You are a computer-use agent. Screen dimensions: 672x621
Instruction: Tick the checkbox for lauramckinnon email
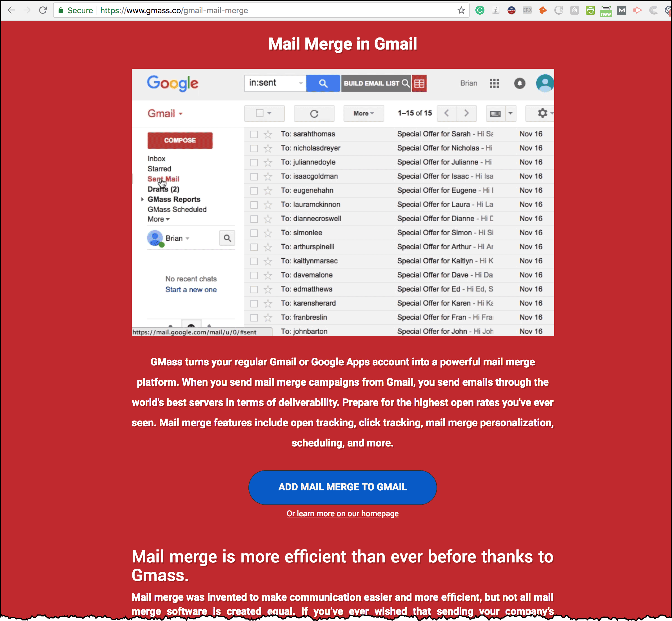254,205
